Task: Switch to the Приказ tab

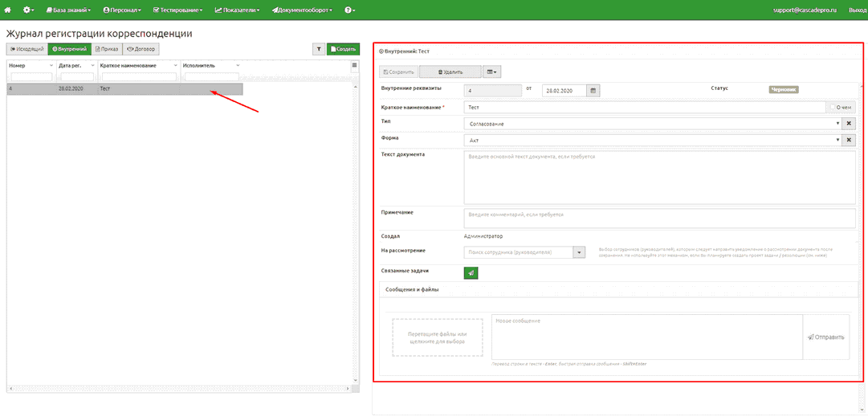Action: pyautogui.click(x=107, y=49)
